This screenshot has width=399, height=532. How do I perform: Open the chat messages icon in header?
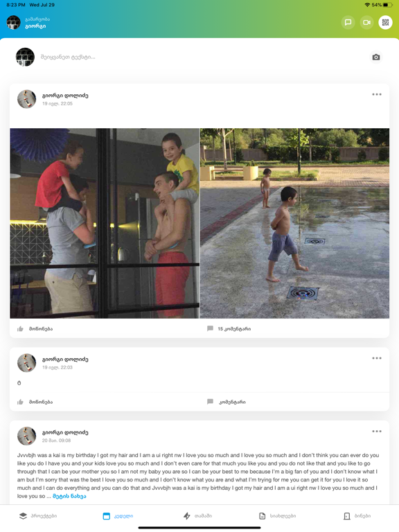348,22
